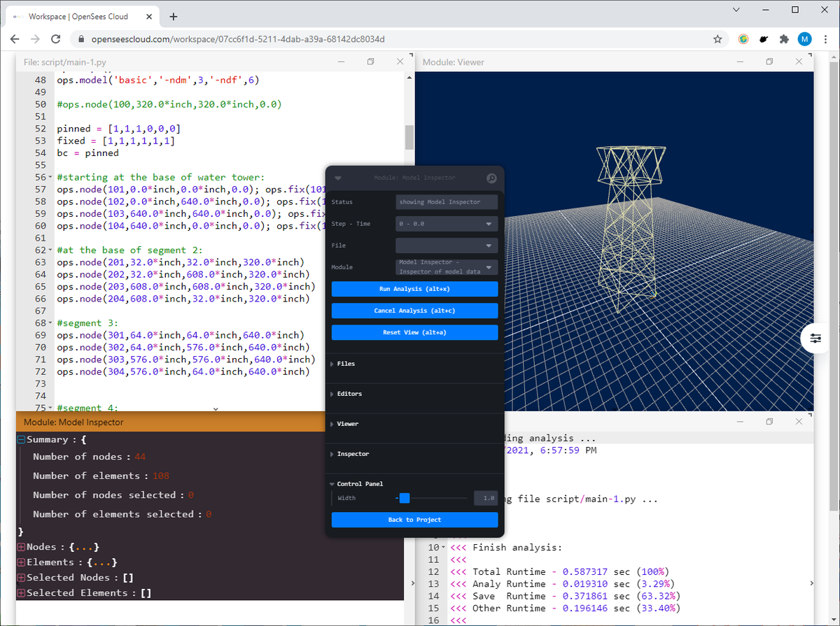Go forward in browser history

(36, 39)
